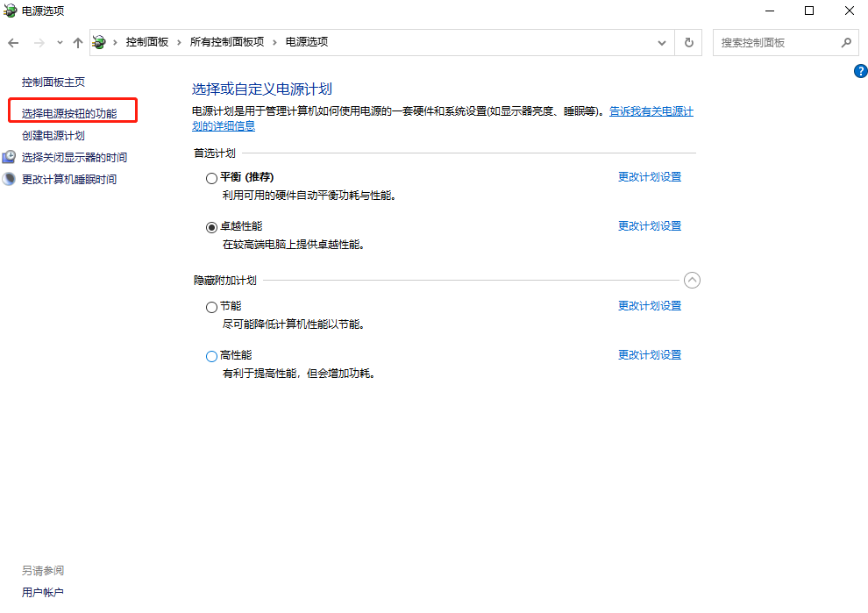Click the 选择电源按钮的功能 sidebar link
This screenshot has width=868, height=613.
click(71, 110)
